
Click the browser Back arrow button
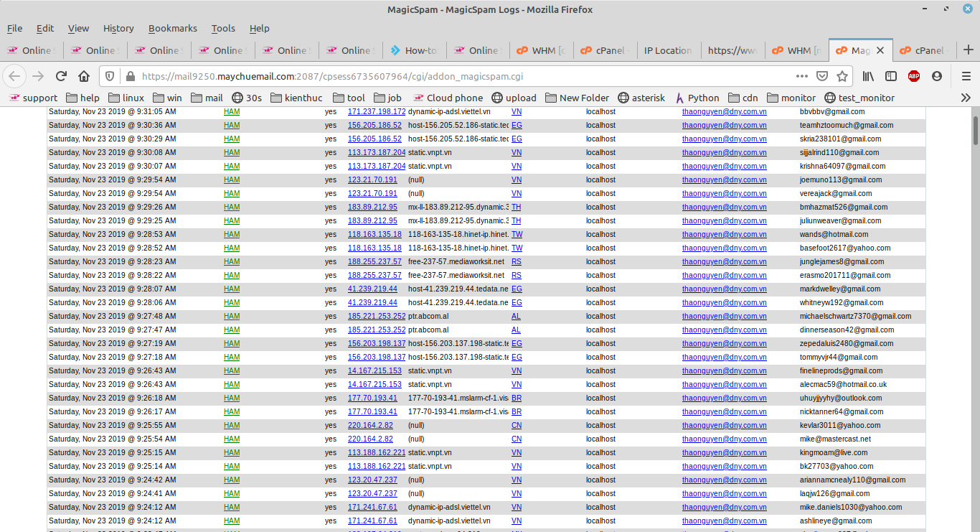click(x=15, y=75)
